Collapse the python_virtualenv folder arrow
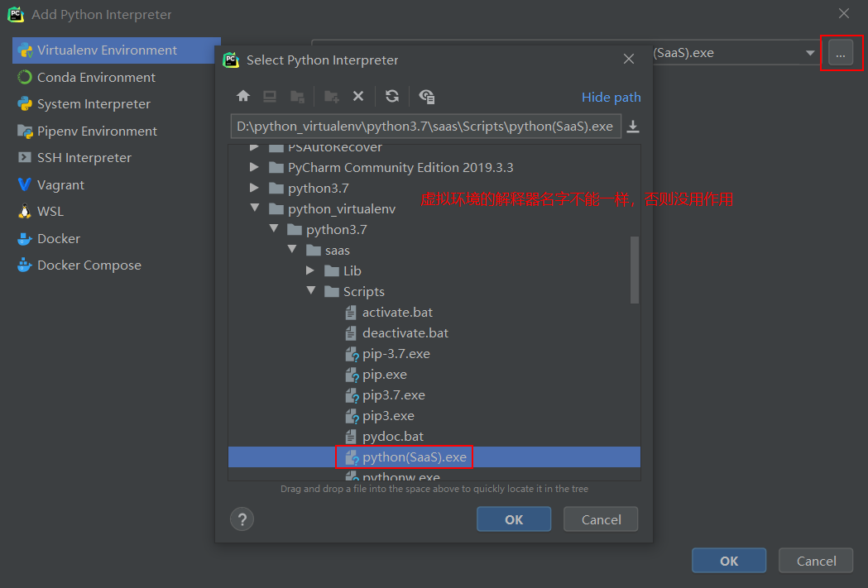The image size is (868, 588). [x=255, y=208]
